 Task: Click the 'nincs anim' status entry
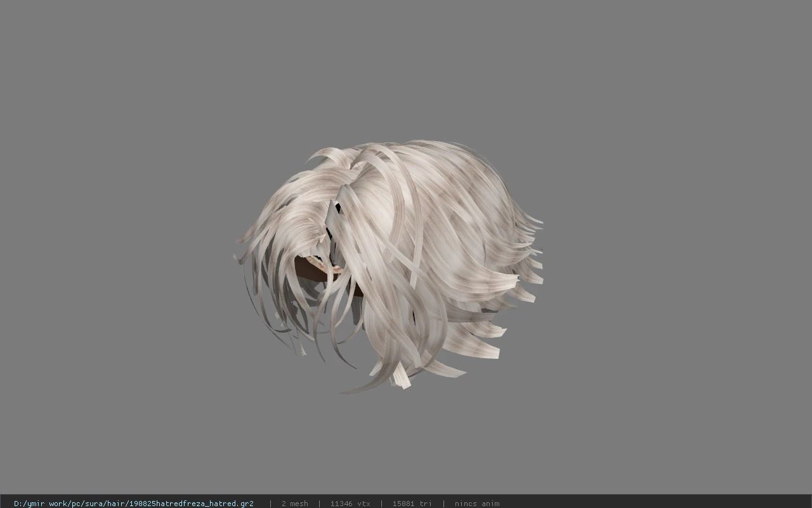click(477, 504)
